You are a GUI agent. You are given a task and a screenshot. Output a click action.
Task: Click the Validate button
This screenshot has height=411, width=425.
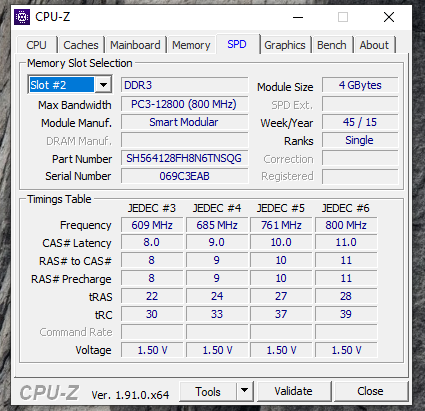pyautogui.click(x=294, y=391)
